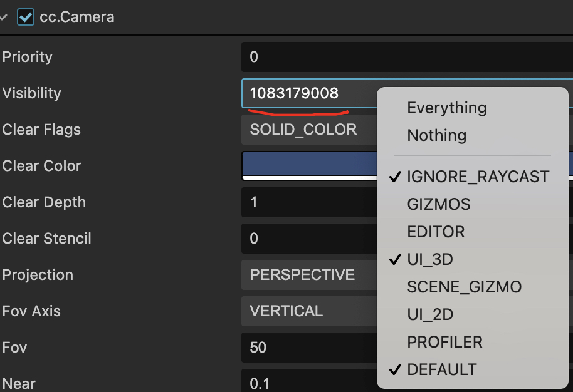
Task: Select Nothing in the visibility menu
Action: (x=436, y=135)
